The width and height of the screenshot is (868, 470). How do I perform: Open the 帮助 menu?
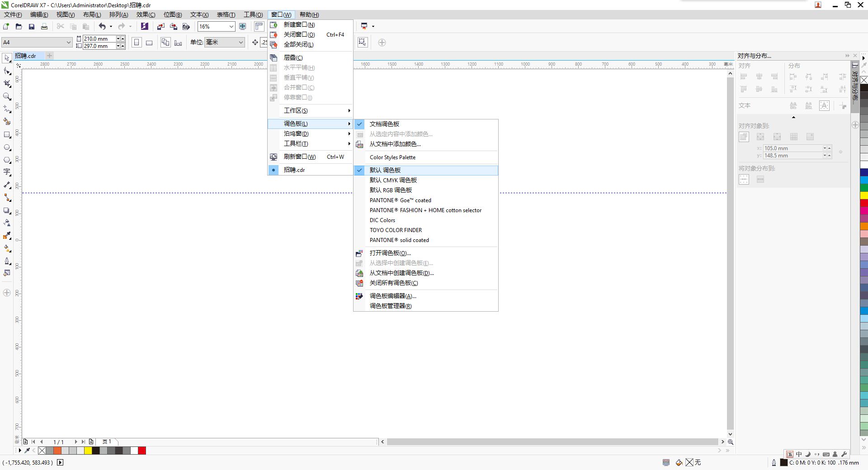pos(309,14)
